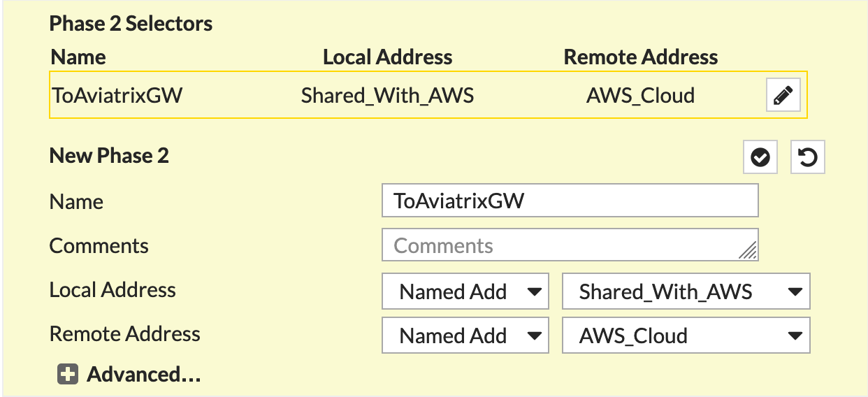Click the Name column header
The width and height of the screenshot is (868, 397).
(x=78, y=57)
